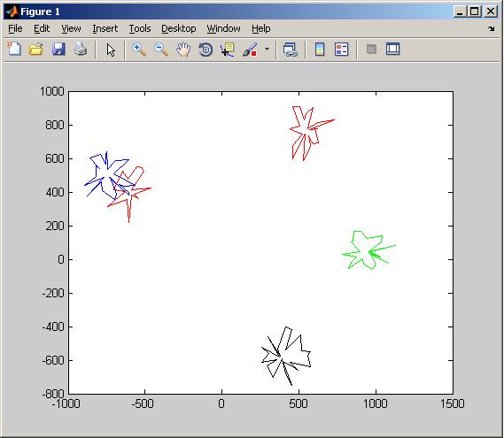Expand the Brush color dropdown arrow
The width and height of the screenshot is (504, 438).
click(267, 50)
